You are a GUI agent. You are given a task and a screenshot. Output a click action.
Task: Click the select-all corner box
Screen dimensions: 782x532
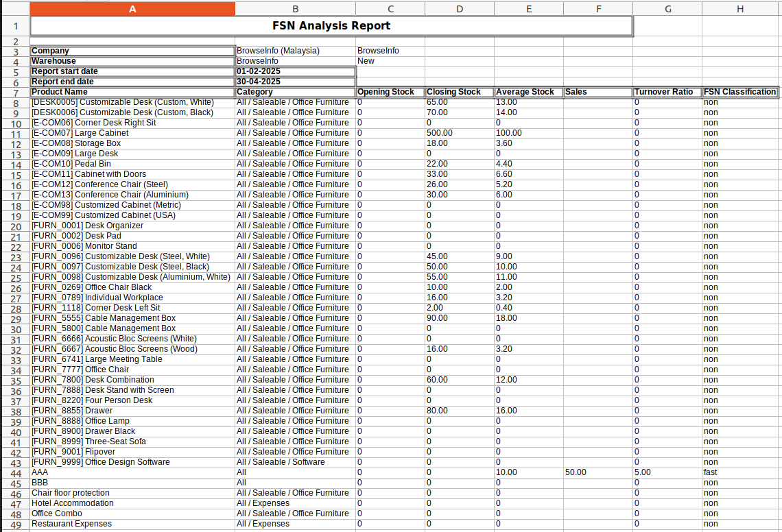15,8
